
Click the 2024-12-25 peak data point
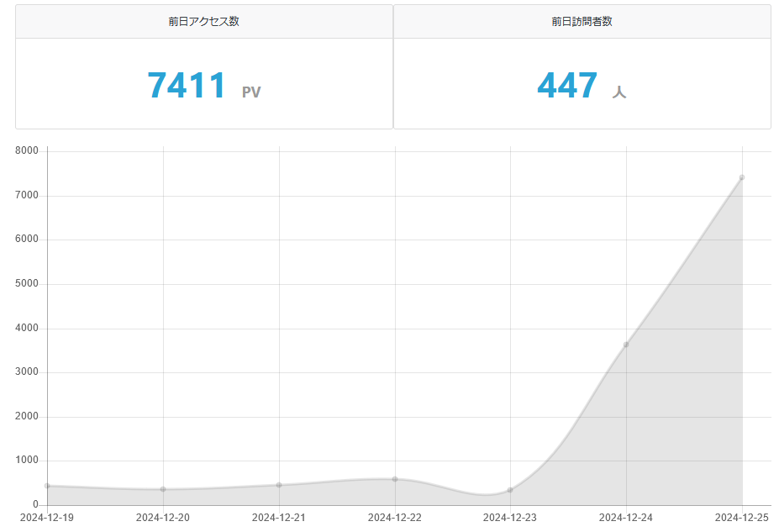coord(742,177)
